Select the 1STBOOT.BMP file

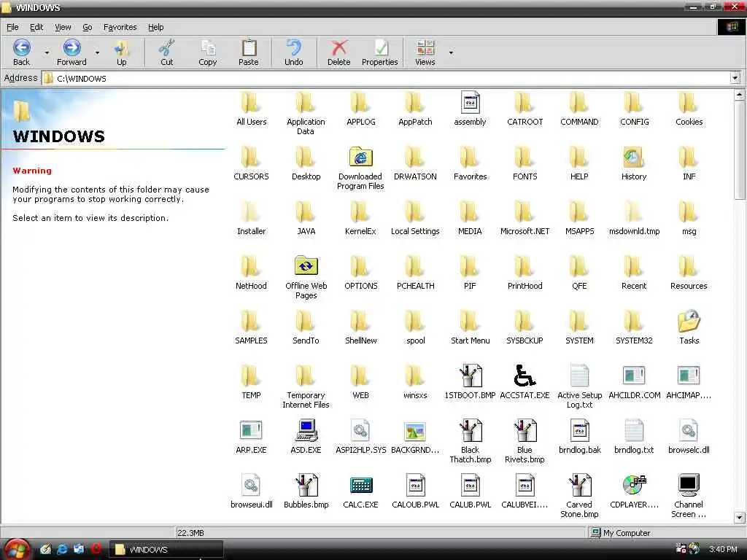coord(471,382)
